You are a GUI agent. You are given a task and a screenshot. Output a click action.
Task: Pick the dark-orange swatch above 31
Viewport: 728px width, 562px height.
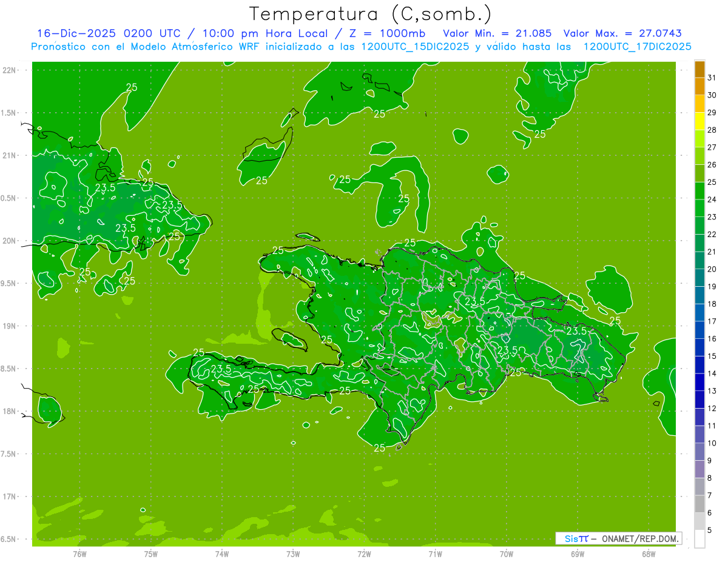[700, 69]
